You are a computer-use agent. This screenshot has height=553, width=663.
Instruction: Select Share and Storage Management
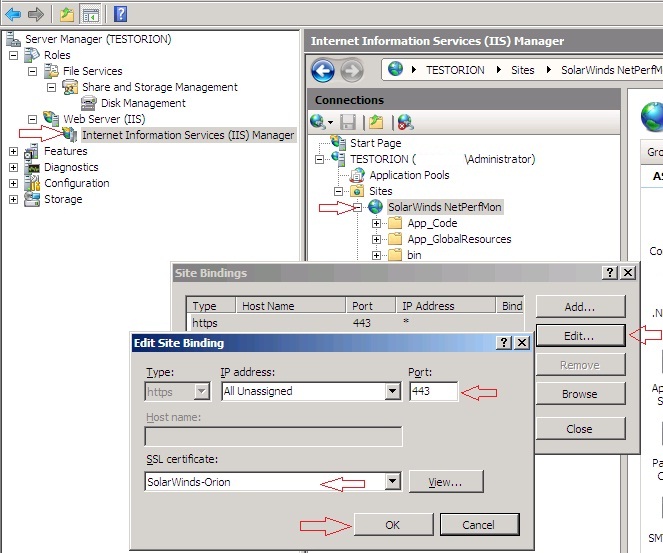click(160, 87)
